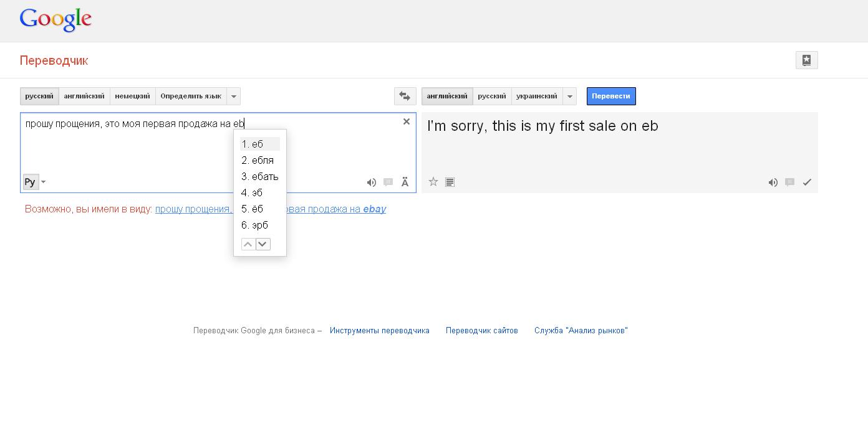868x446 pixels.
Task: Click the Google logo
Action: point(55,20)
